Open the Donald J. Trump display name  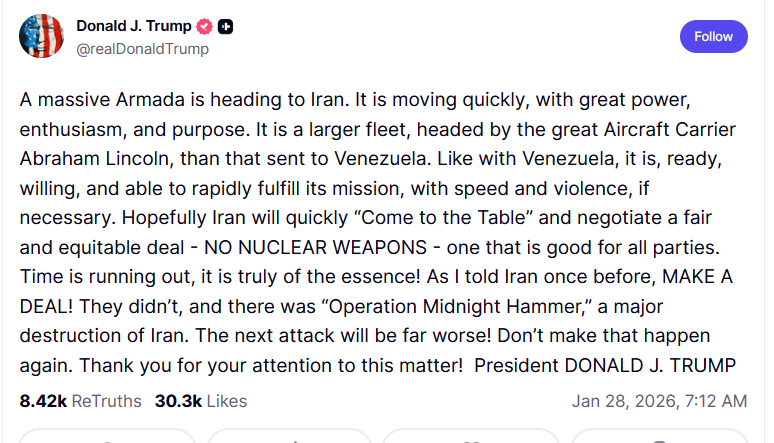tap(134, 26)
